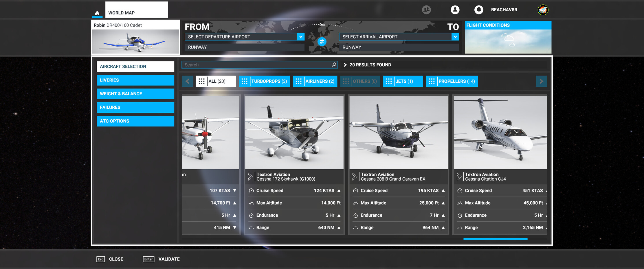Click the Cessna Citation CJ4 title
Screen dimensions: 644x269
click(x=485, y=179)
